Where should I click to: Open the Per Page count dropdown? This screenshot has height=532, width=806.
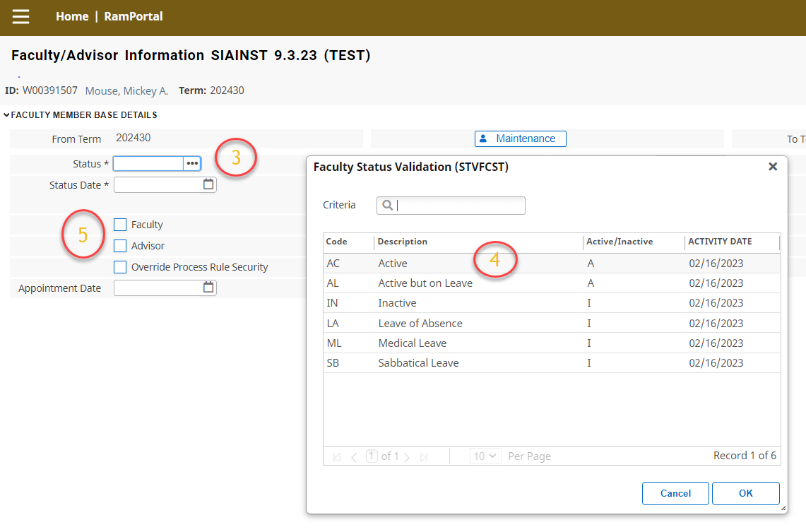tap(485, 456)
